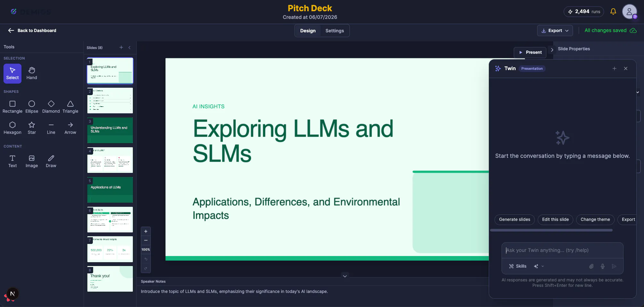Select the Select tool
The width and height of the screenshot is (644, 307).
pyautogui.click(x=12, y=74)
